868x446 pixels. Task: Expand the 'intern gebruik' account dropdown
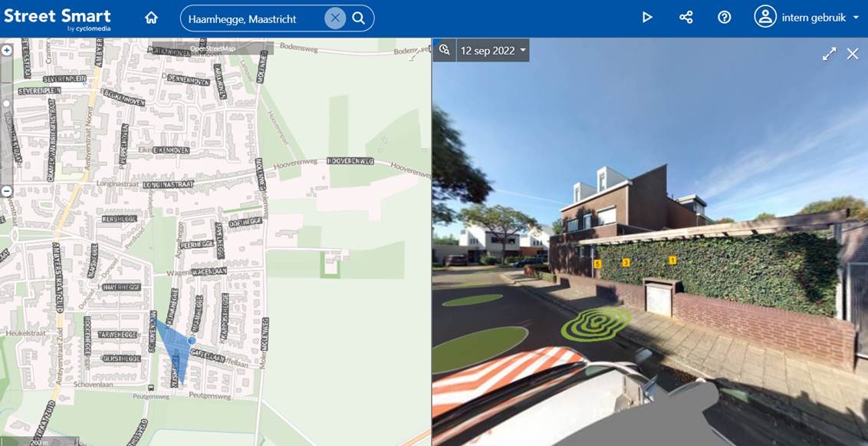[856, 18]
